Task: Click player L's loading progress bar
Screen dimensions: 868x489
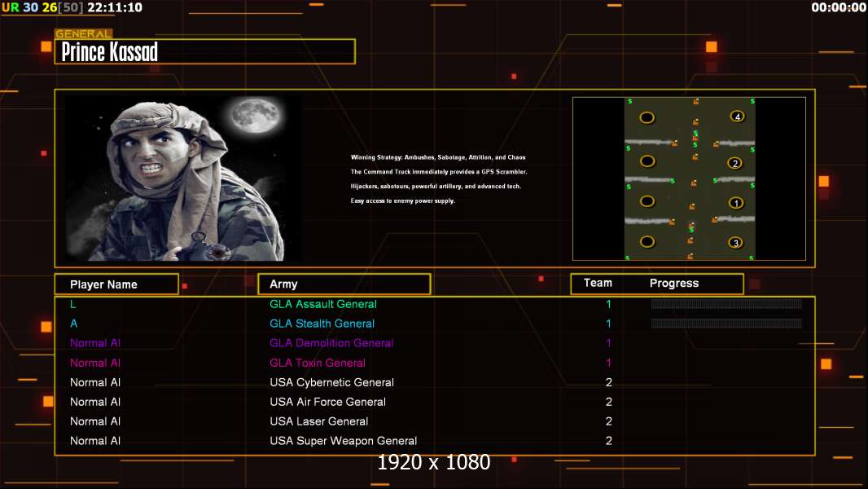Action: tap(726, 303)
